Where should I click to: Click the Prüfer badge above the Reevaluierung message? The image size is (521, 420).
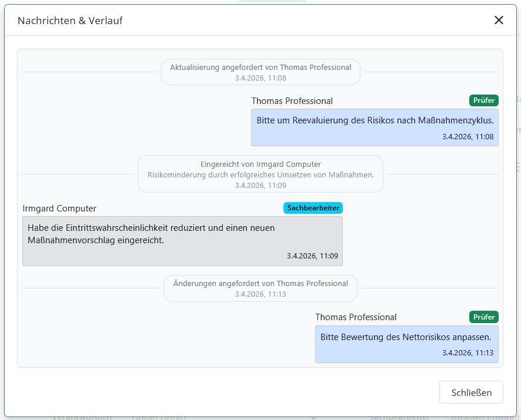pos(483,100)
